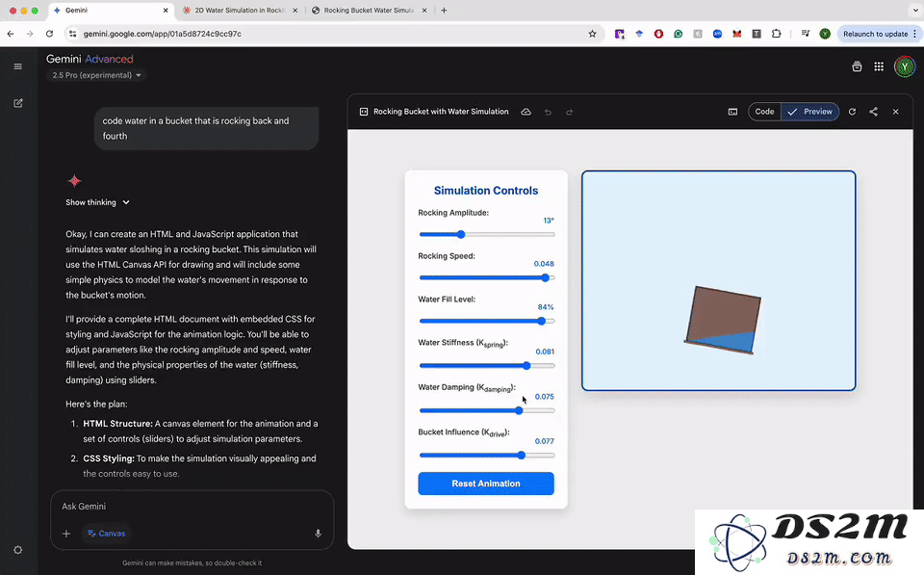The height and width of the screenshot is (575, 924).
Task: Open the console icon in canvas toolbar
Action: point(732,112)
